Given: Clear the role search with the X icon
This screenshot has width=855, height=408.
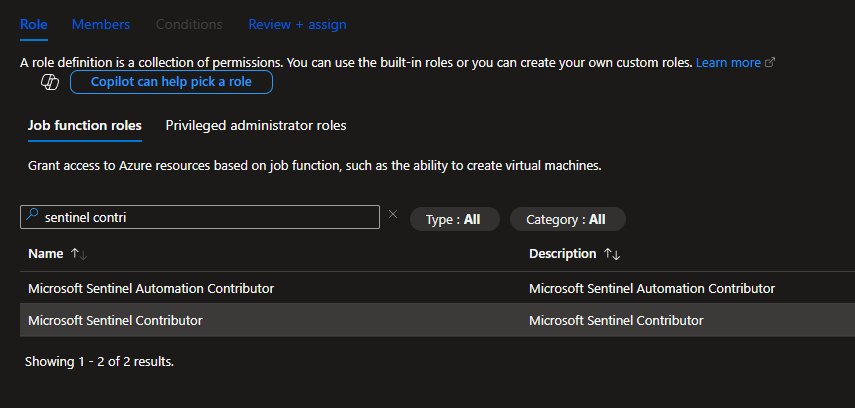Looking at the screenshot, I should point(393,215).
